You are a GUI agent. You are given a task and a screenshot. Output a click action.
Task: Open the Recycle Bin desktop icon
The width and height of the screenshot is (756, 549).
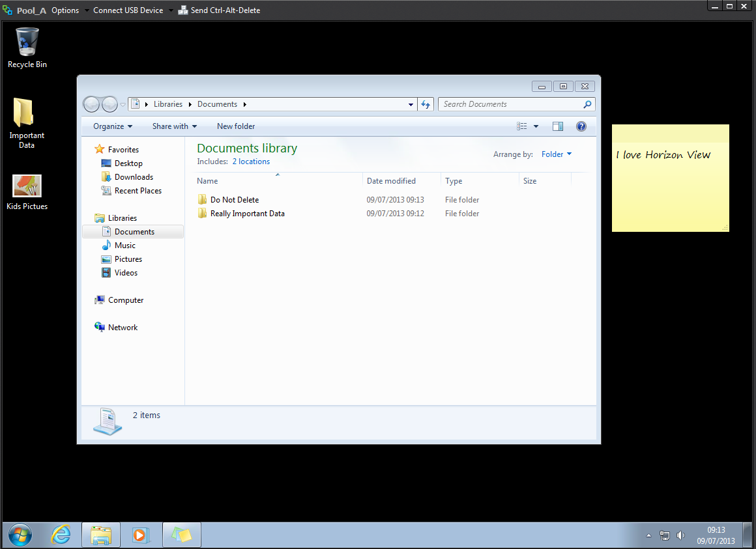tap(27, 43)
